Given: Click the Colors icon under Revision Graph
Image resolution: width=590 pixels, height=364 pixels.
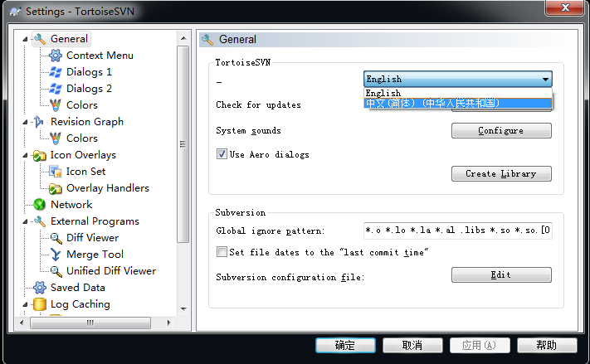Looking at the screenshot, I should tap(56, 138).
